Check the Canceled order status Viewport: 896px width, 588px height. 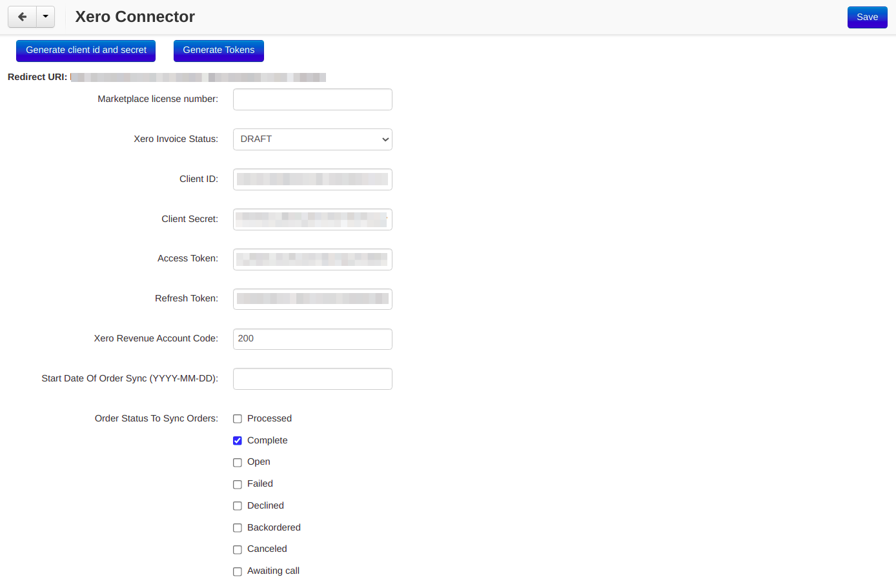click(238, 549)
